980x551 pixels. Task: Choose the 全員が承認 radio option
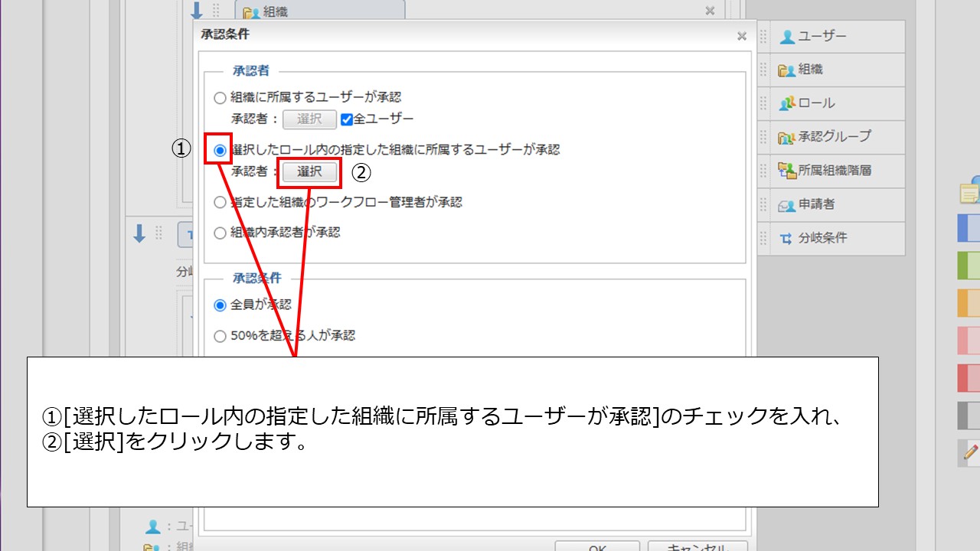click(x=220, y=305)
